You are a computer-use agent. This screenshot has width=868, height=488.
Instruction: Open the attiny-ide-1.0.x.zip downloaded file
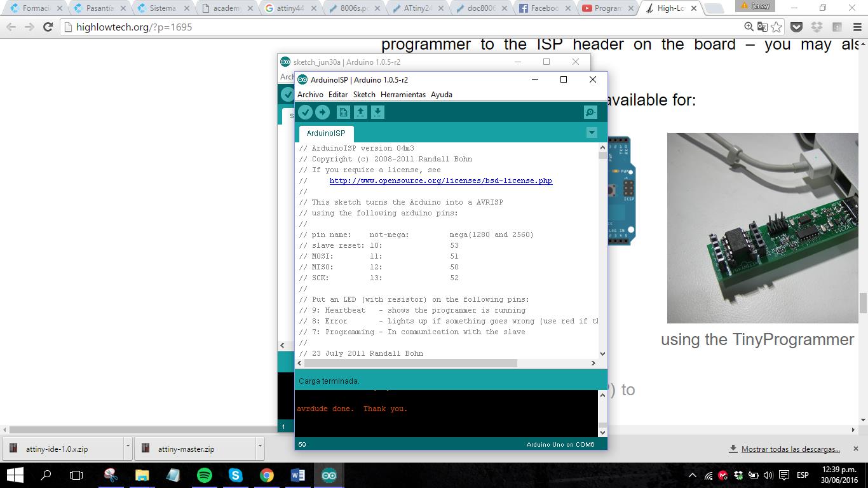62,449
